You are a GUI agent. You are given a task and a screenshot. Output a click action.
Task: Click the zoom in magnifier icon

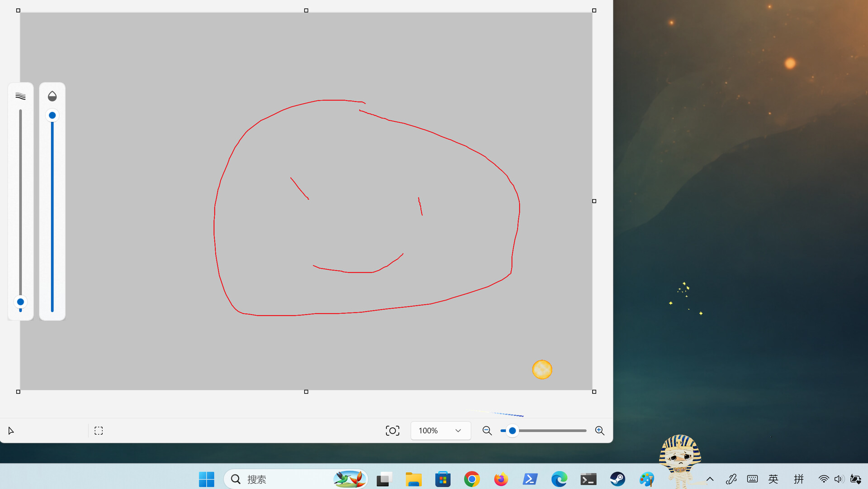point(600,431)
